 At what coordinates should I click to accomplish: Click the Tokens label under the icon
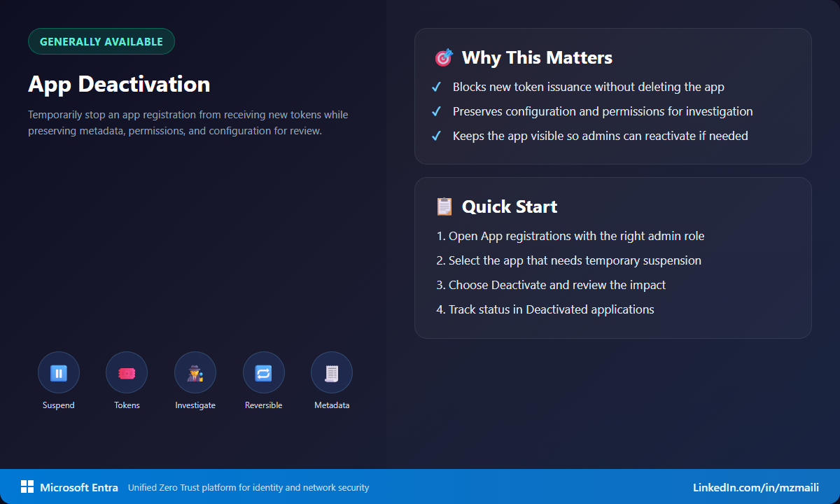127,405
